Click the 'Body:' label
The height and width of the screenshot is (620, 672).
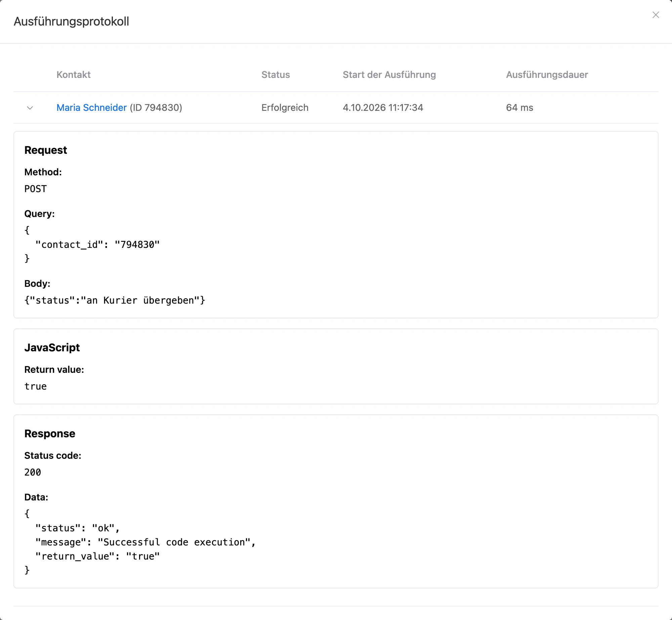tap(37, 283)
